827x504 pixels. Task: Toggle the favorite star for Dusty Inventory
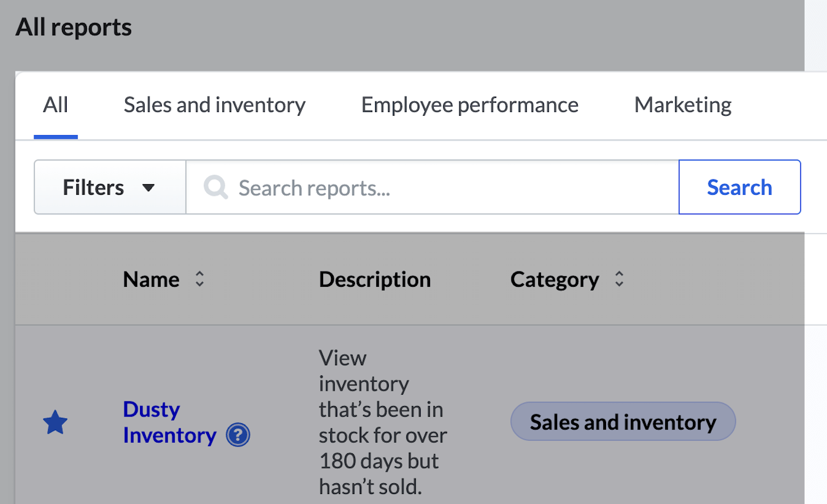[x=56, y=423]
